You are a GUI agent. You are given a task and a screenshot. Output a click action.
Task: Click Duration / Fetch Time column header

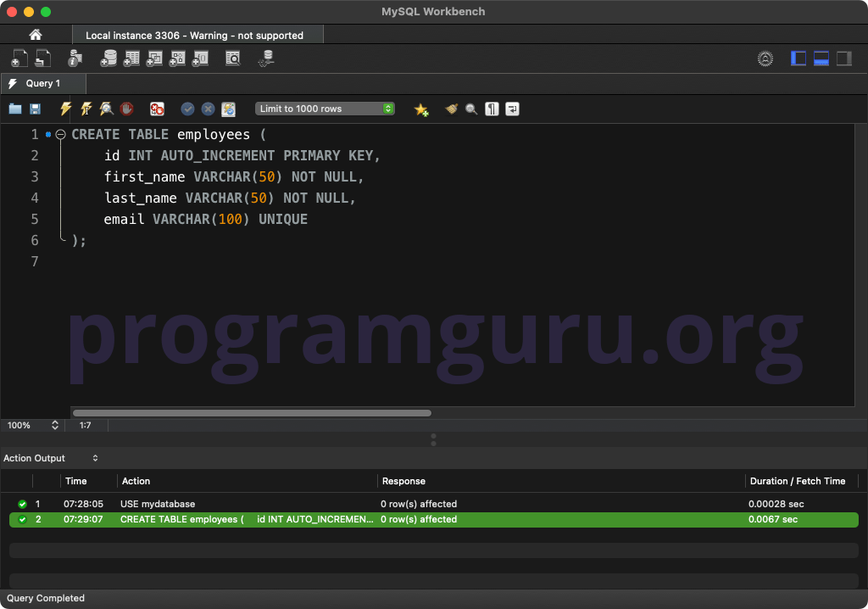[x=797, y=481]
